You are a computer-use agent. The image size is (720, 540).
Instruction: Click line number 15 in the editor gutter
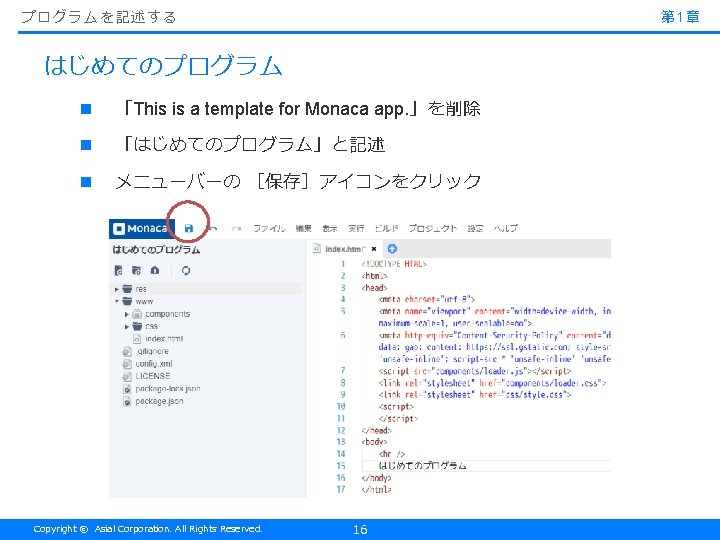click(x=341, y=466)
